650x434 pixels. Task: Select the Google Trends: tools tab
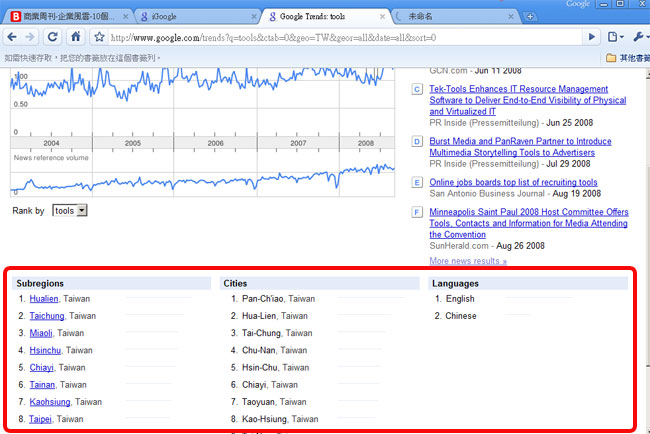click(325, 17)
